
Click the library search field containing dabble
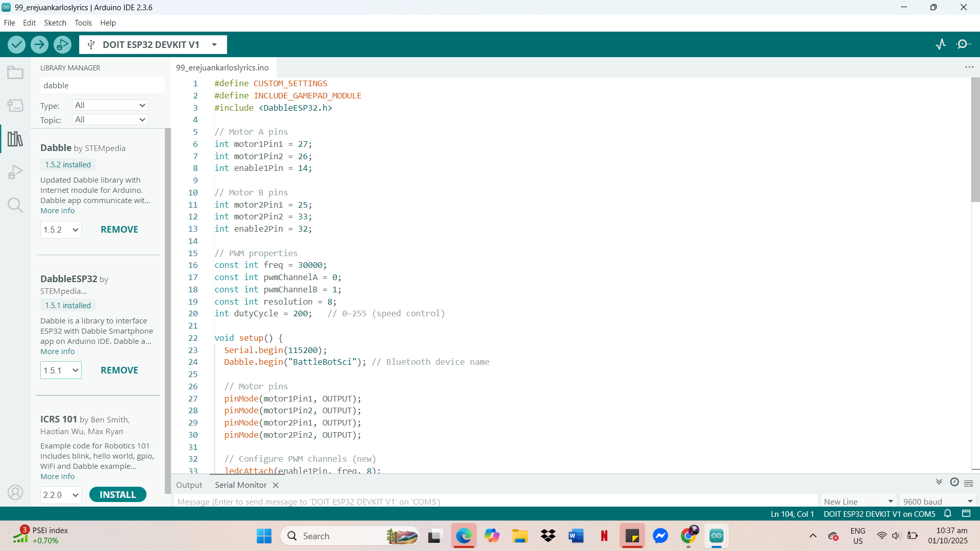point(102,86)
